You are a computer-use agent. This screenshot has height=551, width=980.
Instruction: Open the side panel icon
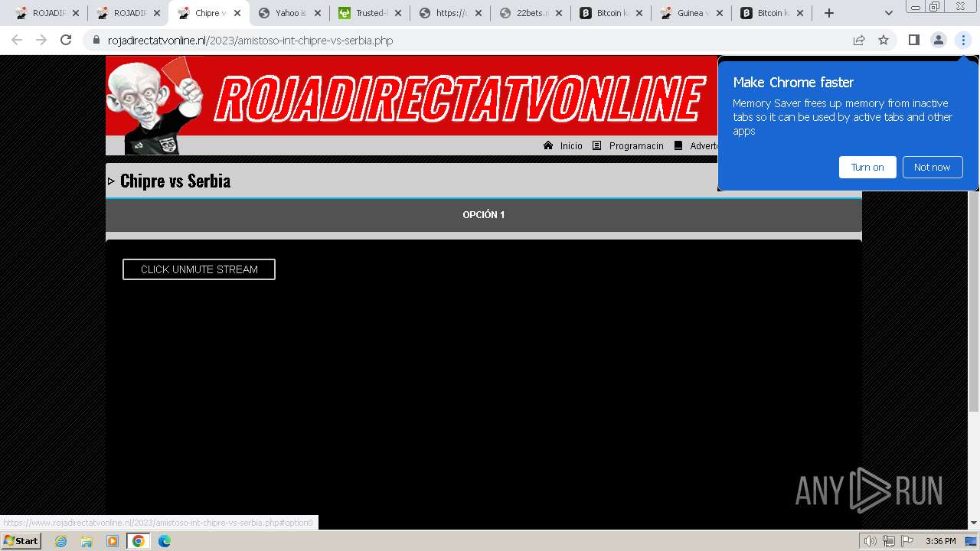pyautogui.click(x=913, y=41)
